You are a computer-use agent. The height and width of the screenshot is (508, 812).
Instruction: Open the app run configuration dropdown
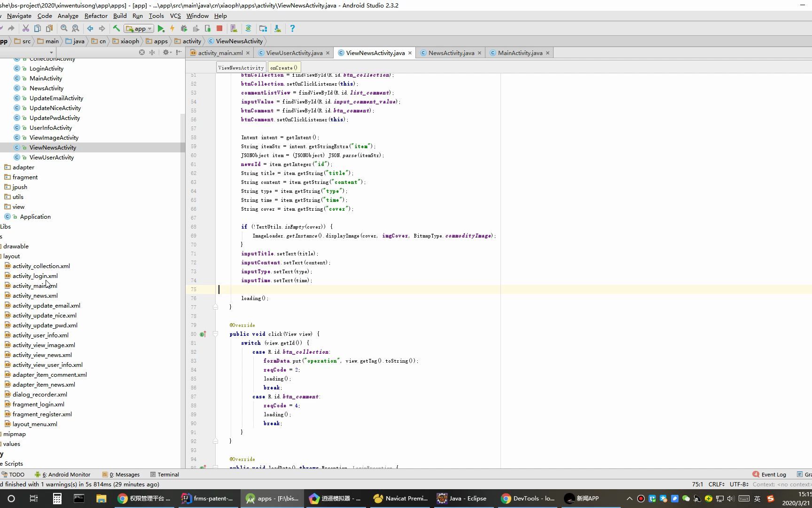(139, 29)
